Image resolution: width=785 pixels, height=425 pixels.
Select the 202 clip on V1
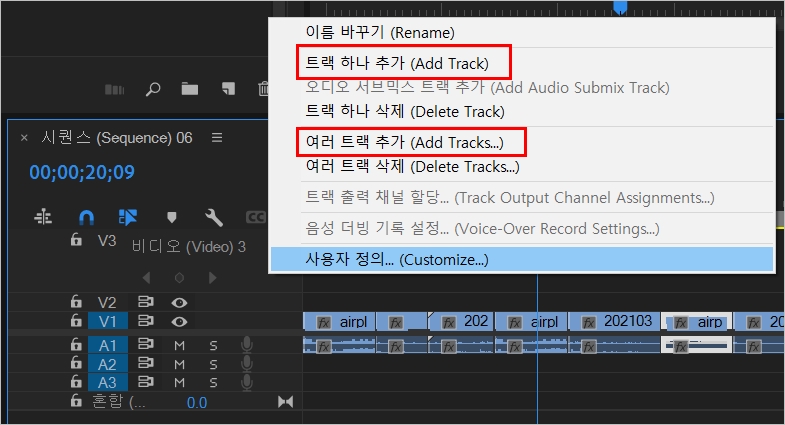tap(461, 321)
